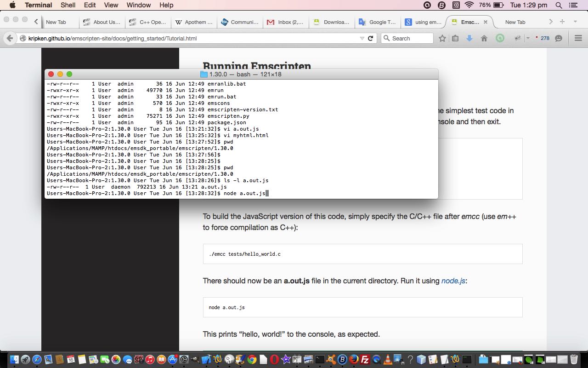Viewport: 588px width, 368px height.
Task: Switch to the Communi... tab
Action: [x=239, y=22]
